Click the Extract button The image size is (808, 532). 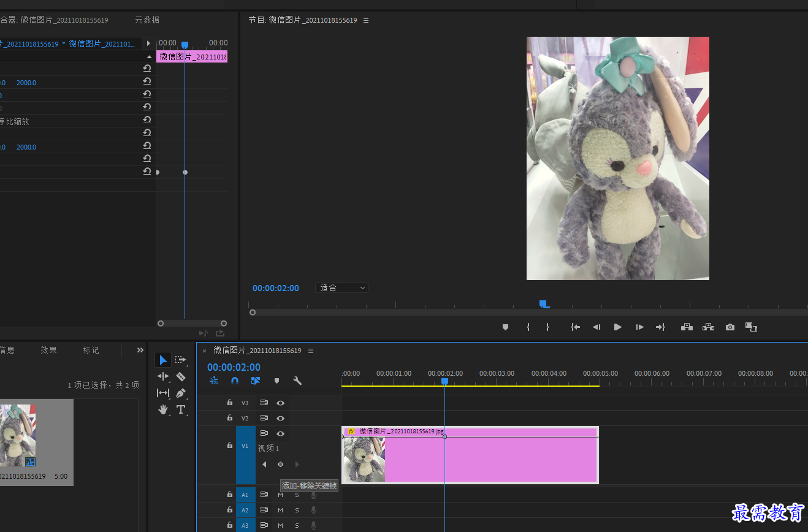708,327
